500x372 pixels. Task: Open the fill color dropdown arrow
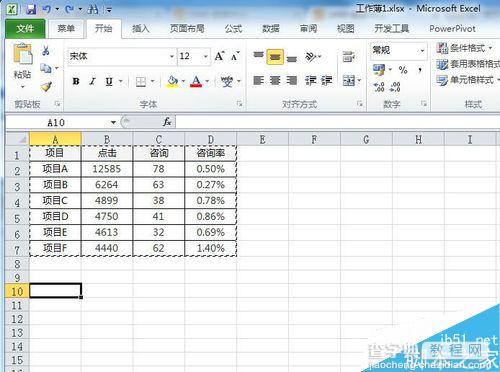tap(183, 81)
